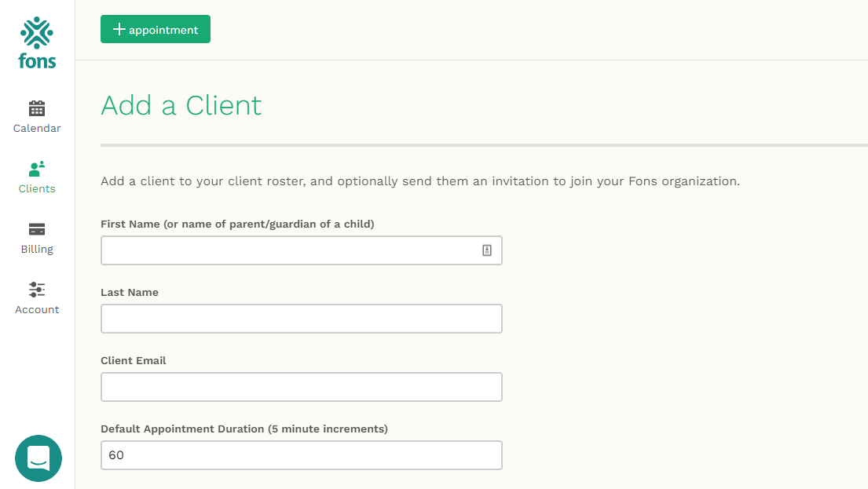The width and height of the screenshot is (868, 489).
Task: Focus the First Name input field
Action: tap(289, 250)
